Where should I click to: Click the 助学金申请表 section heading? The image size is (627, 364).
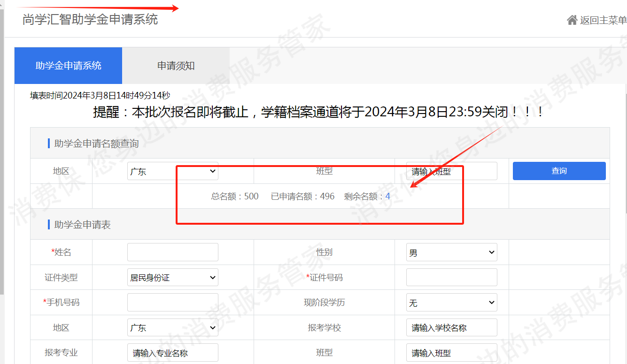pos(83,225)
